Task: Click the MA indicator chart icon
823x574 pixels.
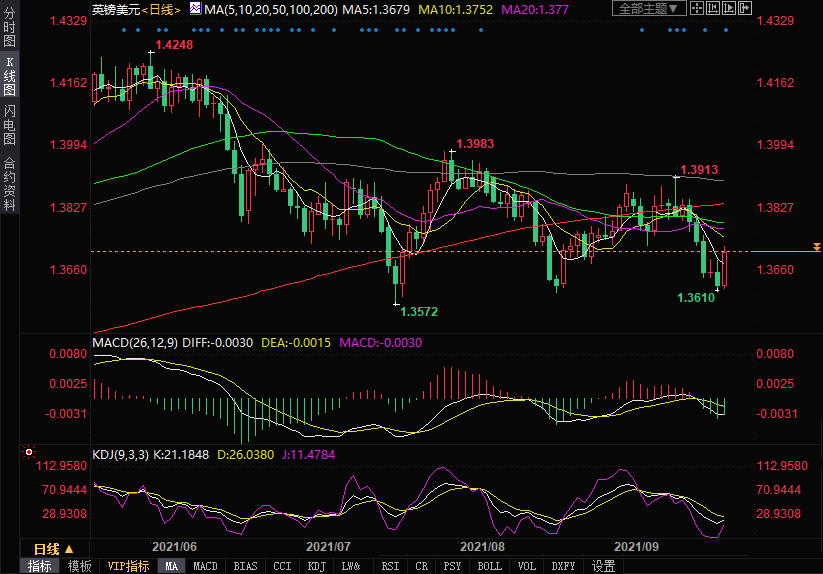Action: [x=195, y=9]
